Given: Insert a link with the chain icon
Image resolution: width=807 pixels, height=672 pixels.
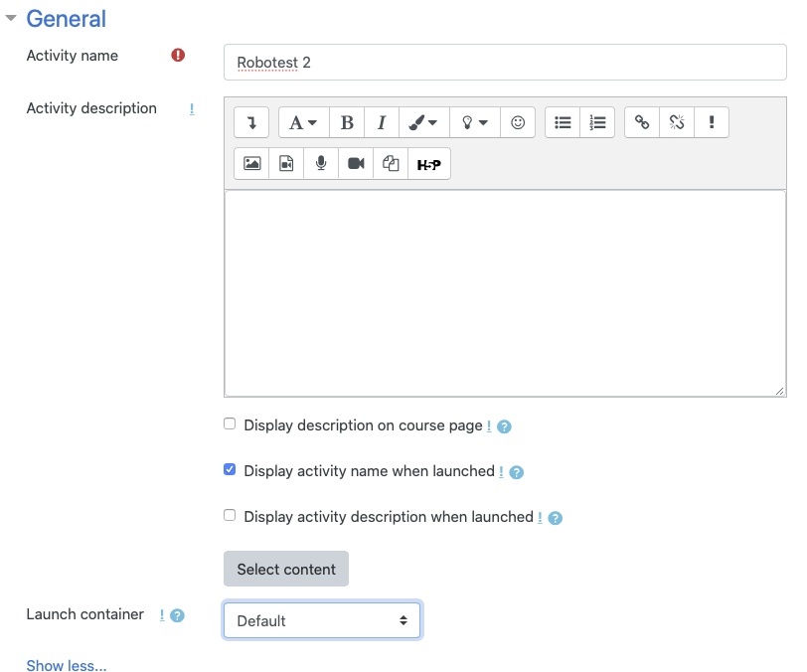Looking at the screenshot, I should [642, 122].
